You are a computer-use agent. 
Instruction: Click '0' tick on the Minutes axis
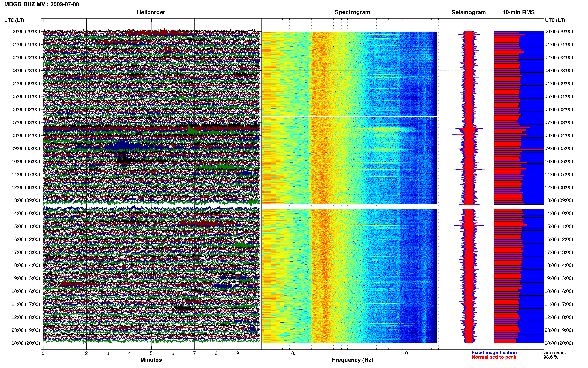pos(43,353)
